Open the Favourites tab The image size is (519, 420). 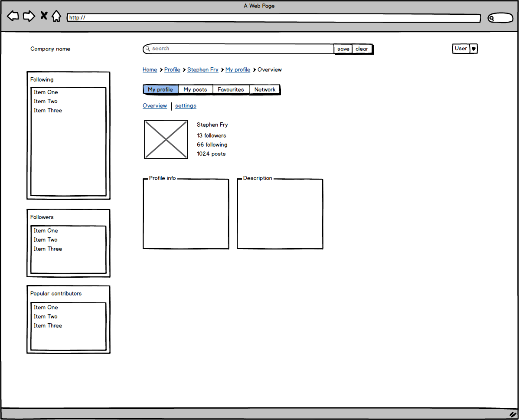231,90
